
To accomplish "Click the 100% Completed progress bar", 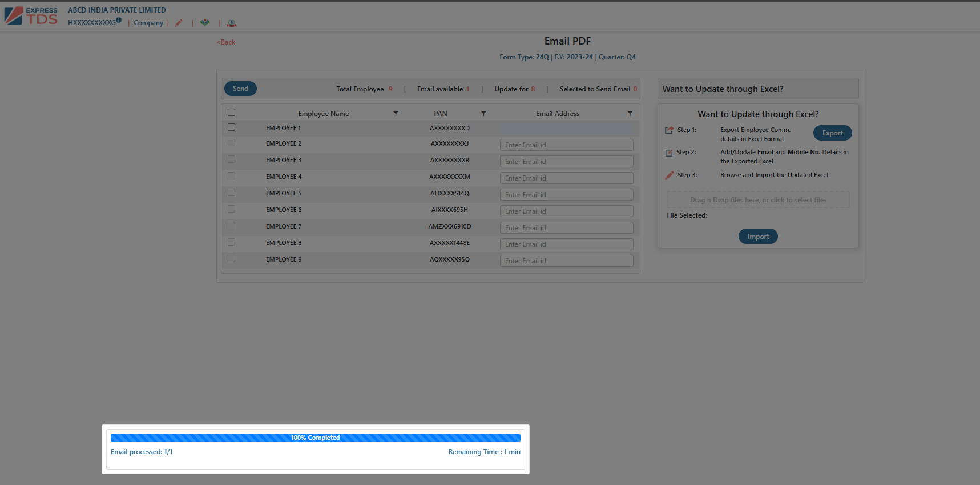I will (x=316, y=438).
